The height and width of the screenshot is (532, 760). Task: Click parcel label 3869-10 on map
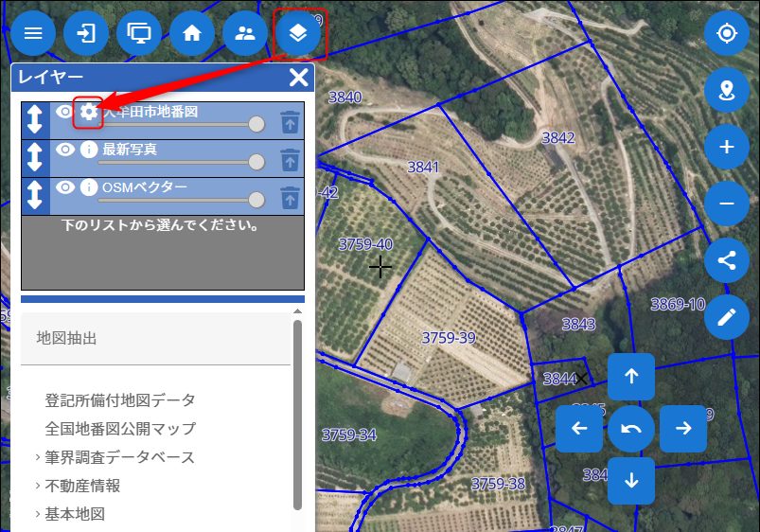pyautogui.click(x=678, y=304)
